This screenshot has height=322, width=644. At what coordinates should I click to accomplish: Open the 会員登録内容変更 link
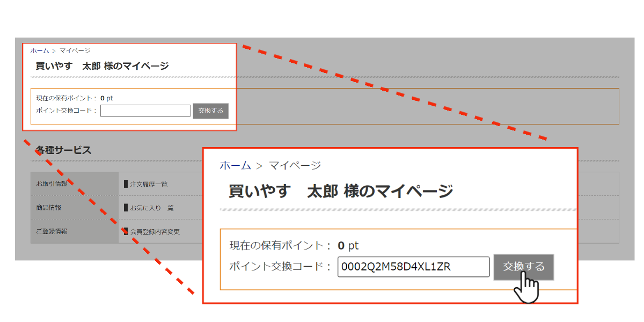[155, 232]
